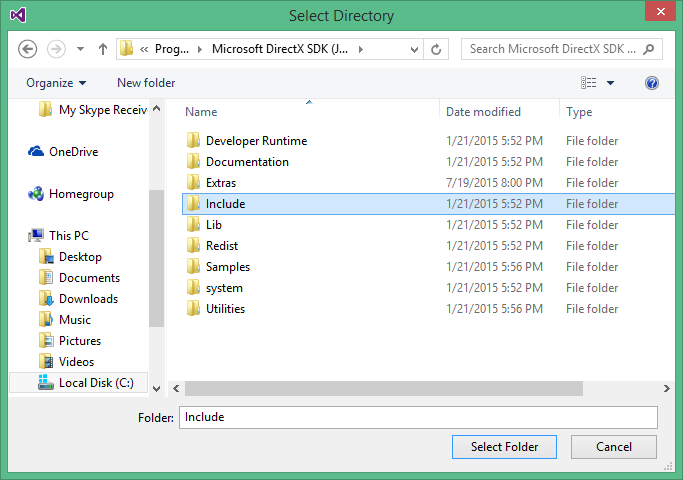Open OneDrive in navigation pane
Image resolution: width=683 pixels, height=480 pixels.
click(63, 152)
